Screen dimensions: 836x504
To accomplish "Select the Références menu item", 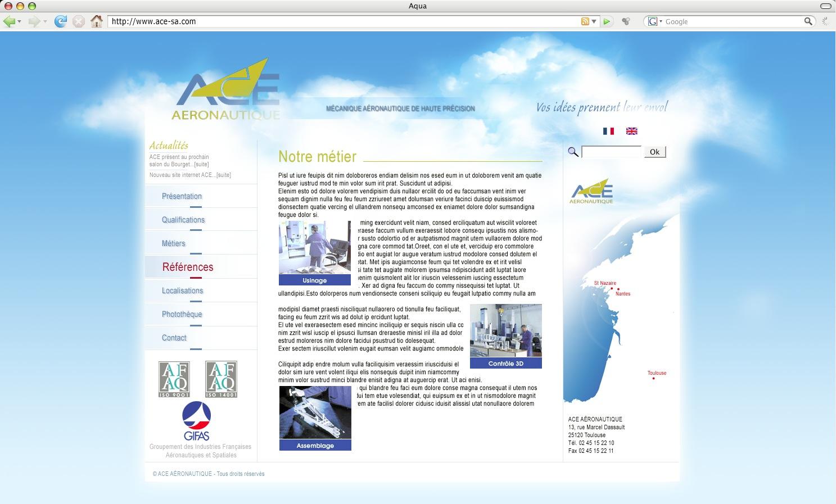I will coord(188,267).
